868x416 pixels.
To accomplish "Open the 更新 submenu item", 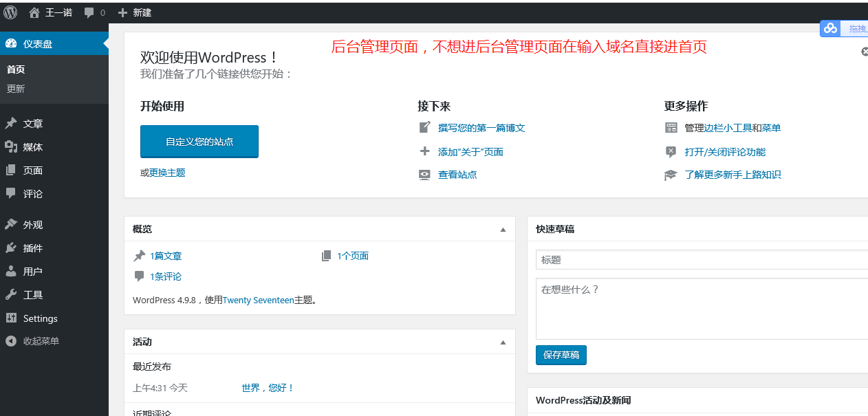I will click(x=16, y=89).
